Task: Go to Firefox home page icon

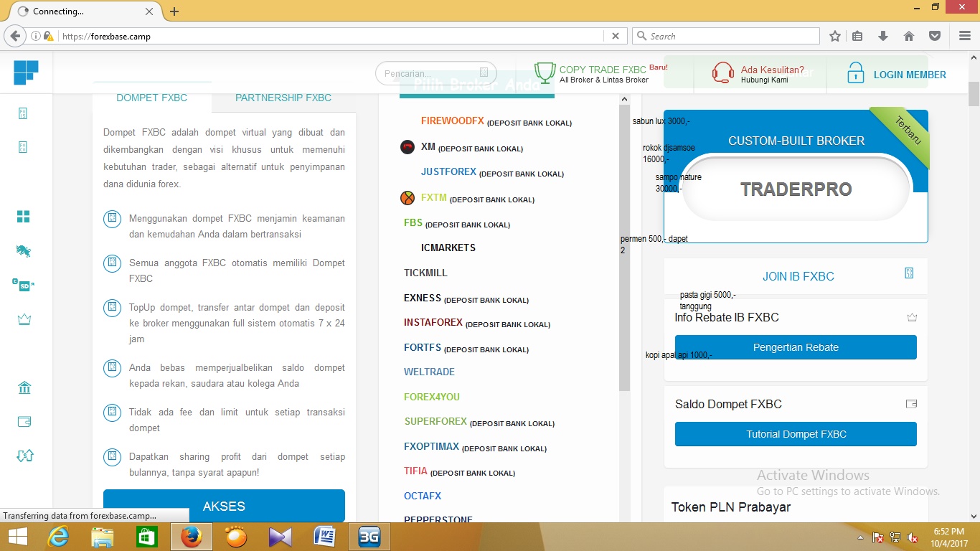Action: 908,36
